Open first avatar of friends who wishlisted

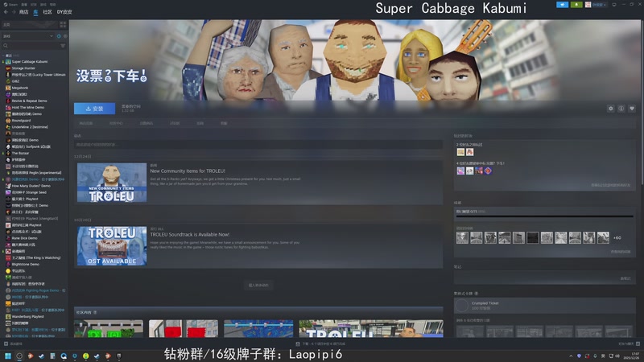tap(460, 171)
